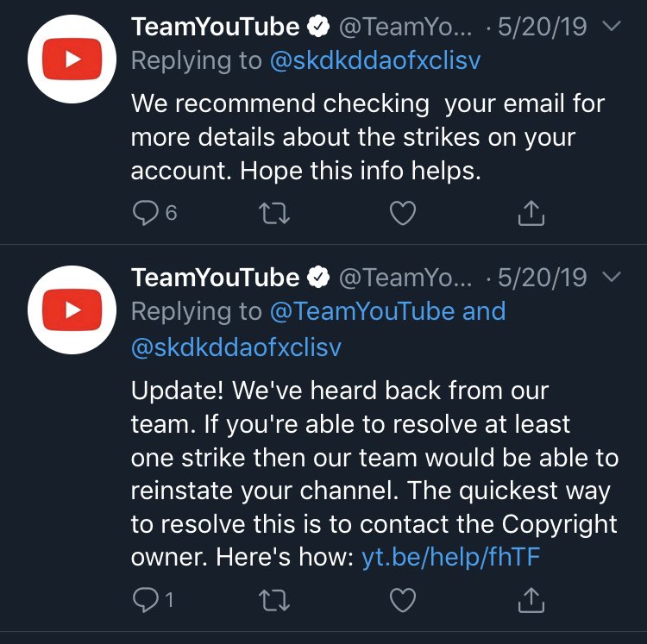Open @skdkddaofxclisv mention in second tweet

tap(236, 347)
